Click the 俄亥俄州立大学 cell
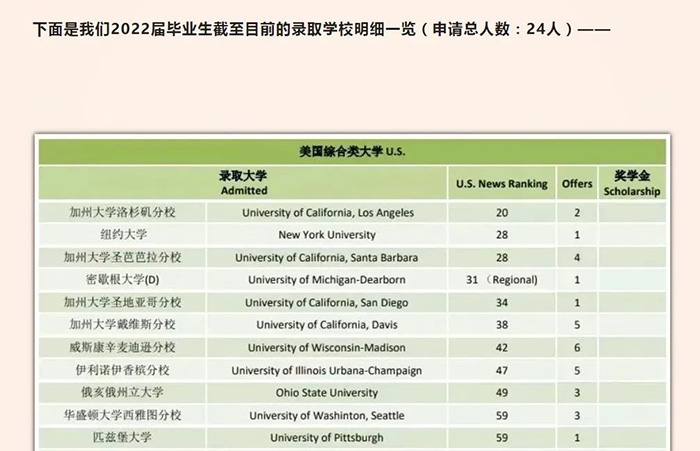Screen dimensions: 700x451 point(123,393)
